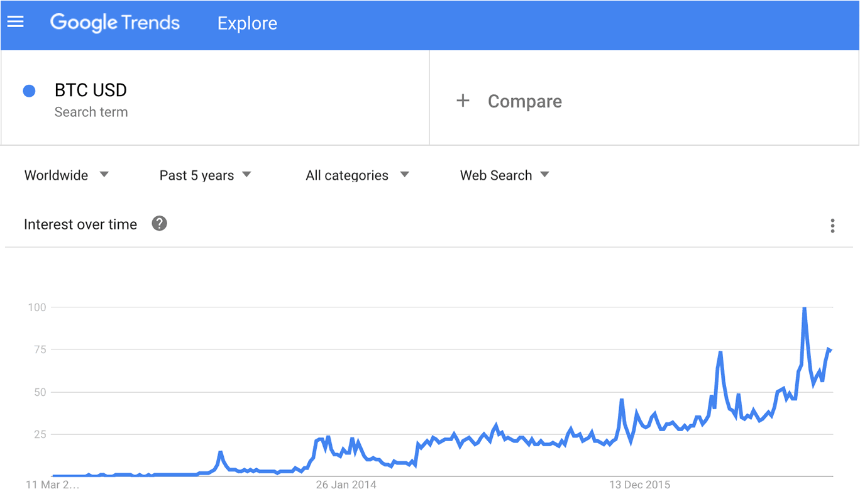Open the Past 5 years time range dropdown
Viewport: 860px width, 504px height.
[206, 175]
